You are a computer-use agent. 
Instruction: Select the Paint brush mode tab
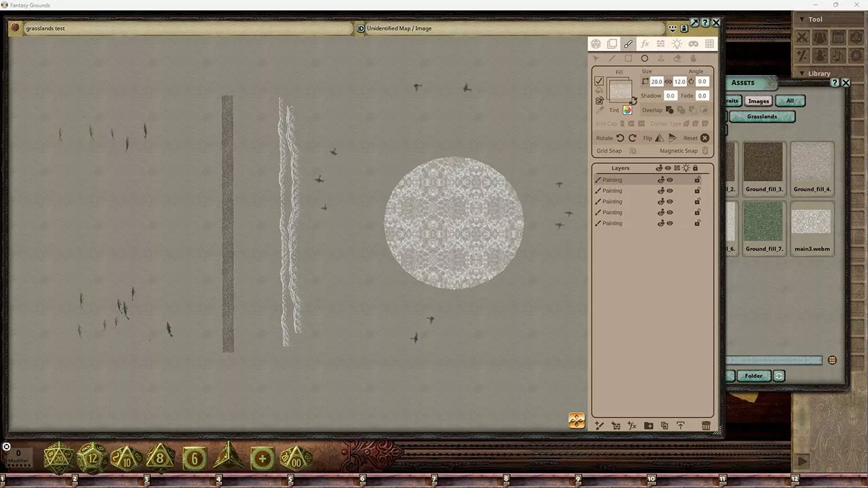click(x=629, y=44)
